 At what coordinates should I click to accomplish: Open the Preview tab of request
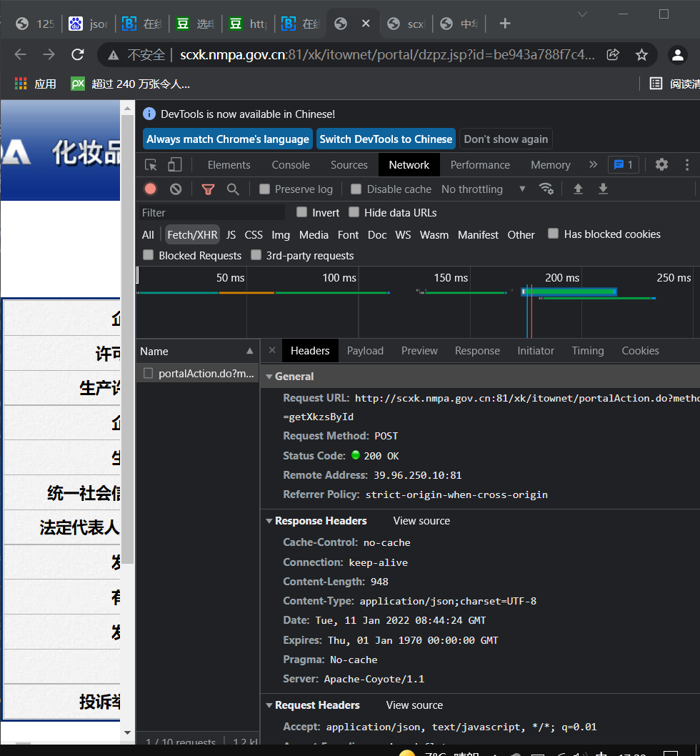(419, 351)
